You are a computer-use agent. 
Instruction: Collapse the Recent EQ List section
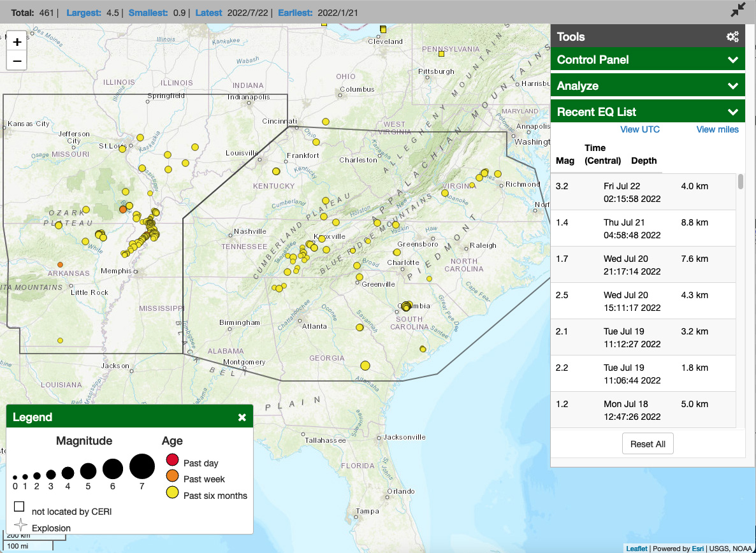648,110
